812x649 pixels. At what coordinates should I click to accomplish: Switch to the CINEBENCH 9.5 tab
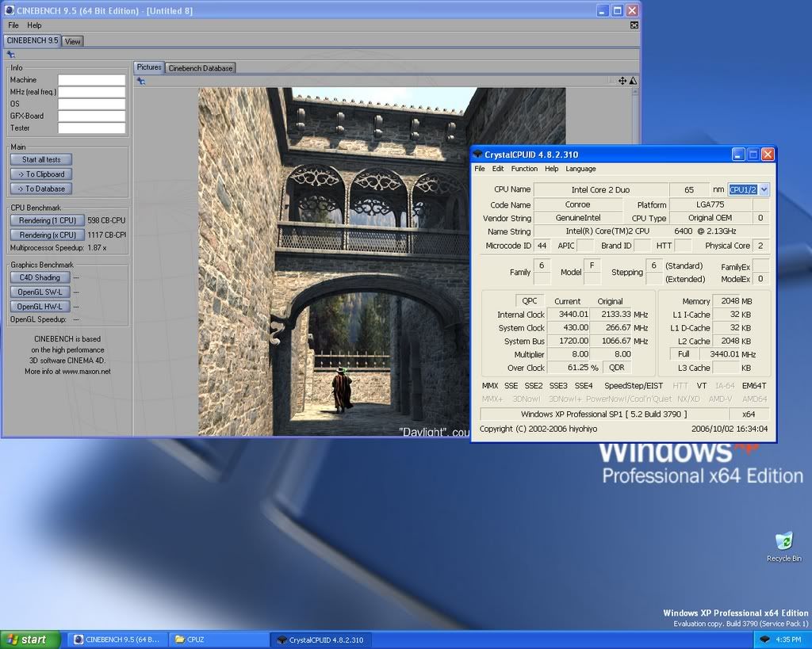[x=32, y=40]
